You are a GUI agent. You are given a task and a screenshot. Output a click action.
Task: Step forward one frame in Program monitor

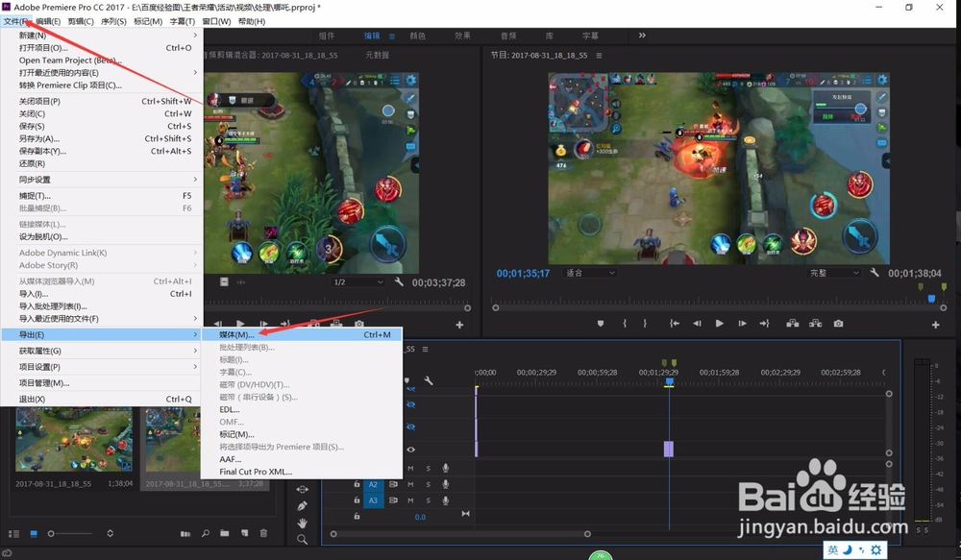point(742,324)
